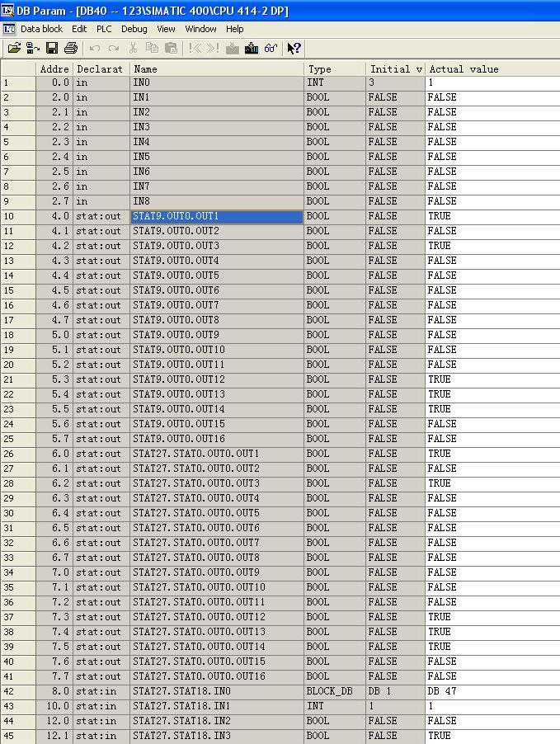Click the next error icon (>>!)
Screen dimensions: 560x744
[213, 48]
